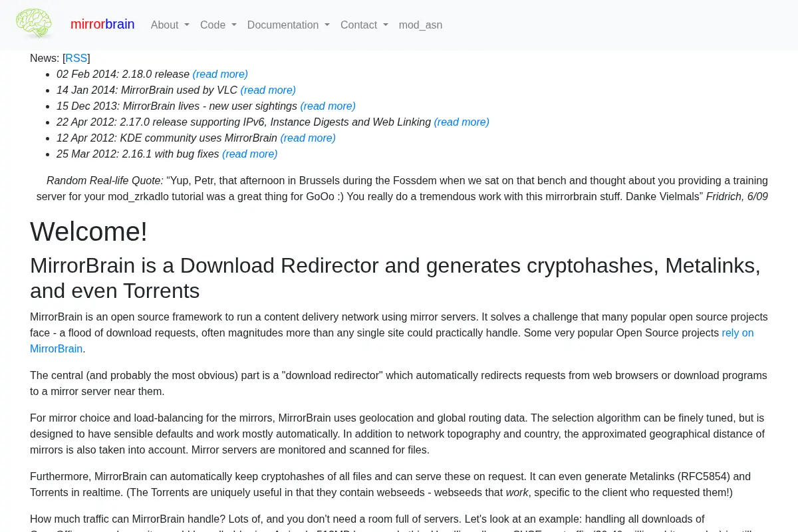Read more about 2.16.1 bug fixes
This screenshot has width=798, height=532.
250,154
